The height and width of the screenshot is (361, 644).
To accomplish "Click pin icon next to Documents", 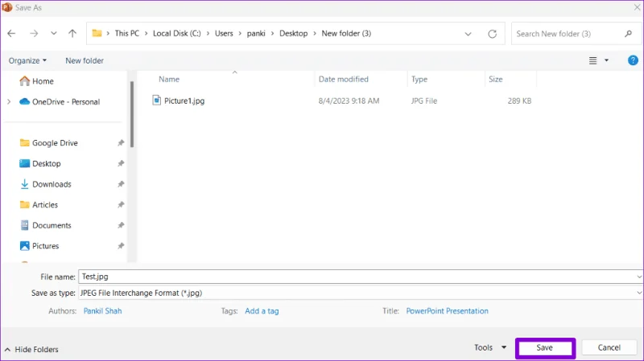I will 121,225.
